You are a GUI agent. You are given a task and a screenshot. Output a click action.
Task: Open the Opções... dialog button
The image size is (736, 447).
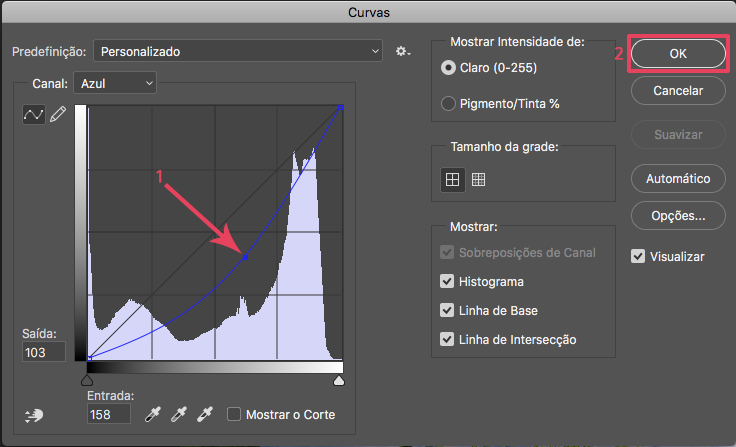[678, 216]
